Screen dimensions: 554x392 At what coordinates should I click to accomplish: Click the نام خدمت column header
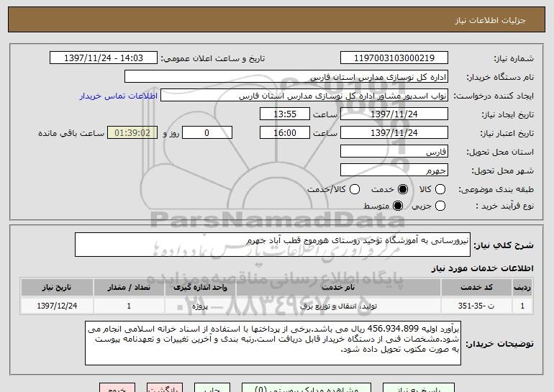(x=338, y=288)
